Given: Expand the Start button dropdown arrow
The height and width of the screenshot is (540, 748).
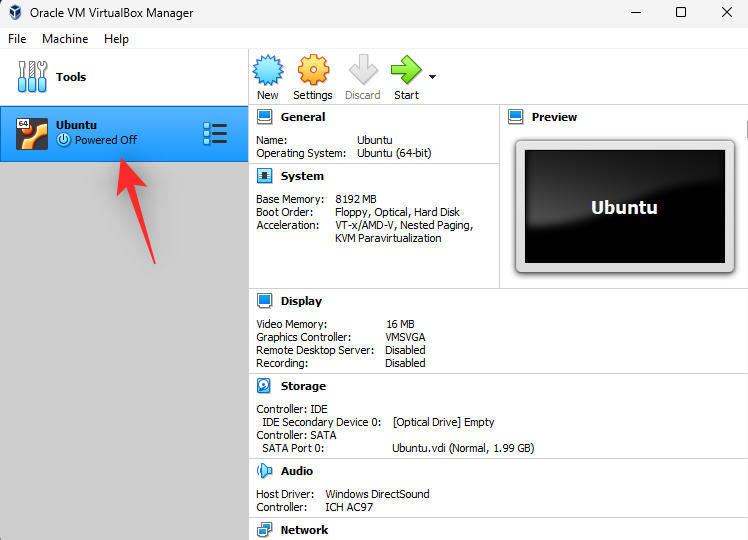Looking at the screenshot, I should [432, 76].
